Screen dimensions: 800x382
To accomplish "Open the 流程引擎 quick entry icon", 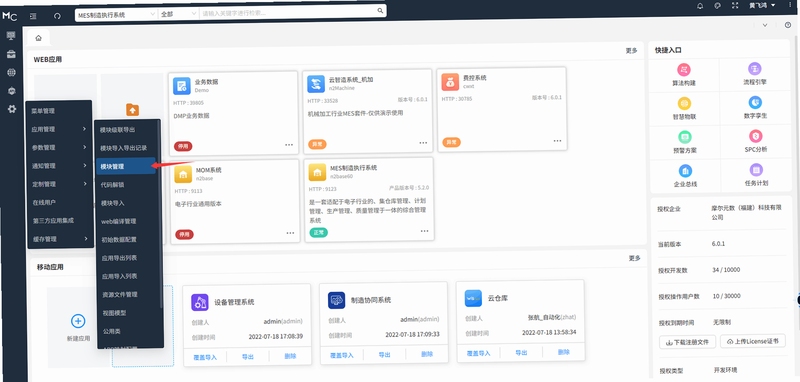I will click(755, 69).
